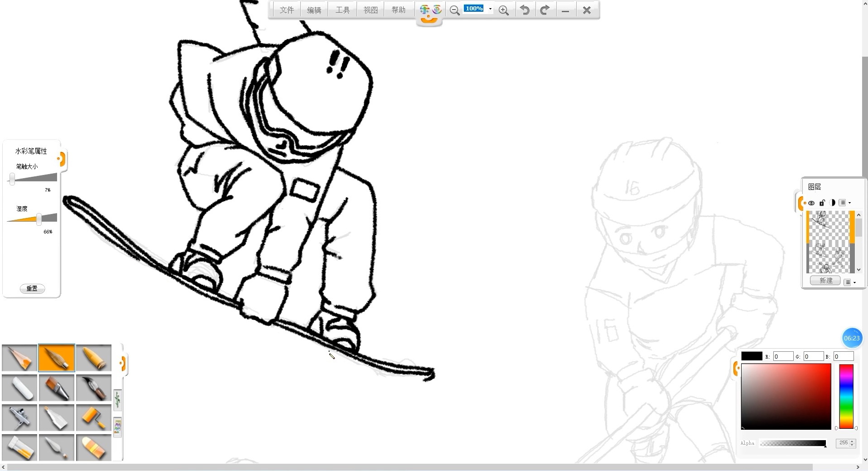
Task: Select the pencil tool
Action: point(19,358)
